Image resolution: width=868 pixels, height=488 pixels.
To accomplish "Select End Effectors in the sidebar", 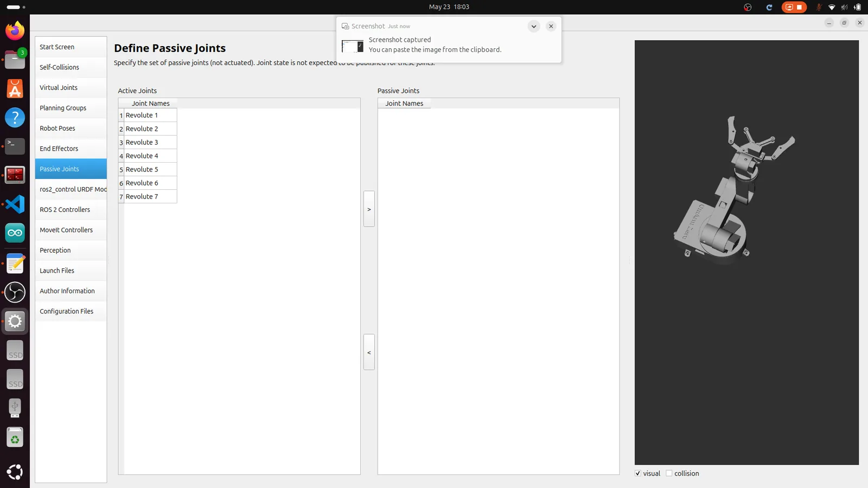I will pyautogui.click(x=71, y=149).
